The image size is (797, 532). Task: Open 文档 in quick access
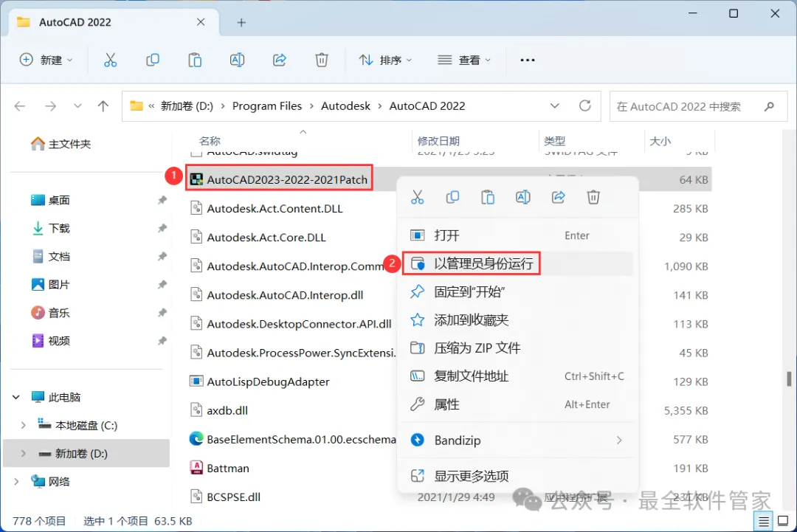click(50, 256)
